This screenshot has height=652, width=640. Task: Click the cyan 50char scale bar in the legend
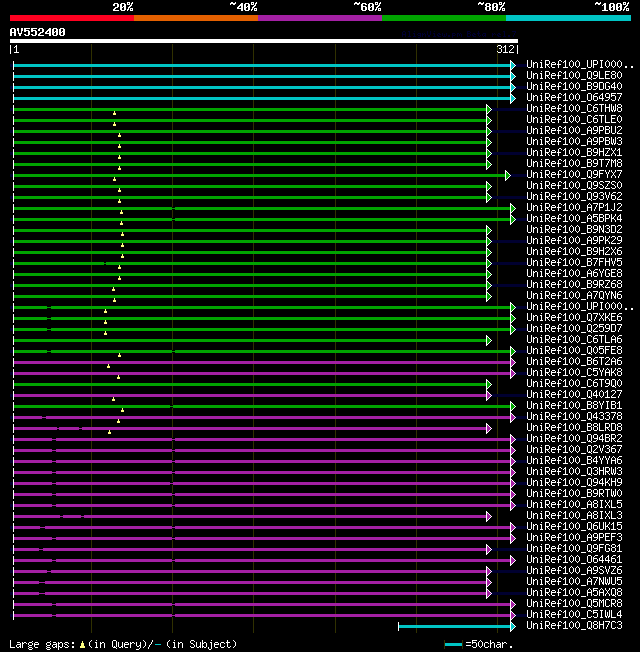(453, 645)
